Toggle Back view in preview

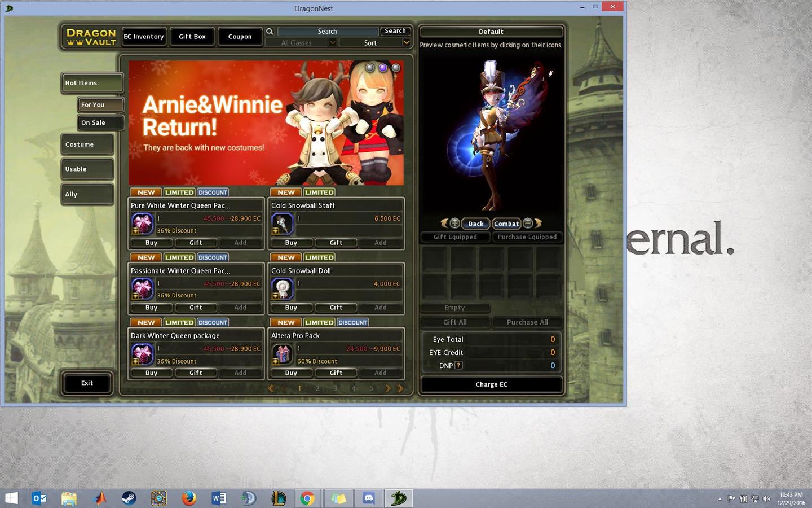point(476,224)
